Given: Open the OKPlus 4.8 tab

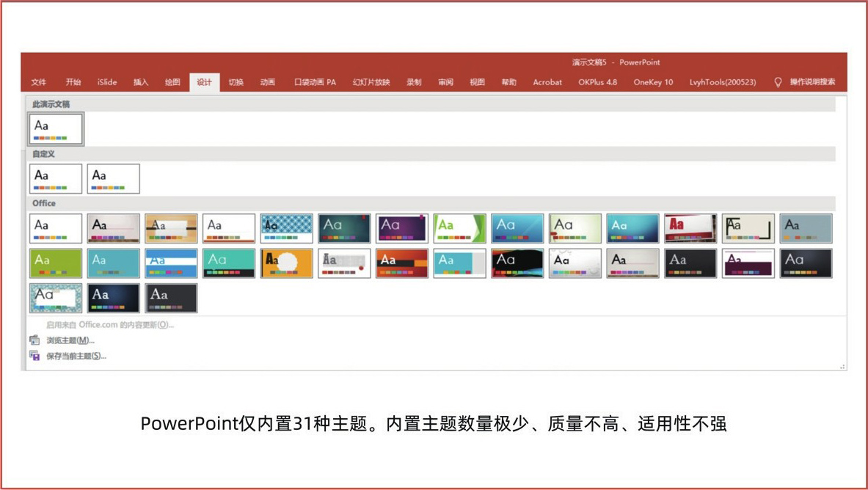Looking at the screenshot, I should (597, 82).
